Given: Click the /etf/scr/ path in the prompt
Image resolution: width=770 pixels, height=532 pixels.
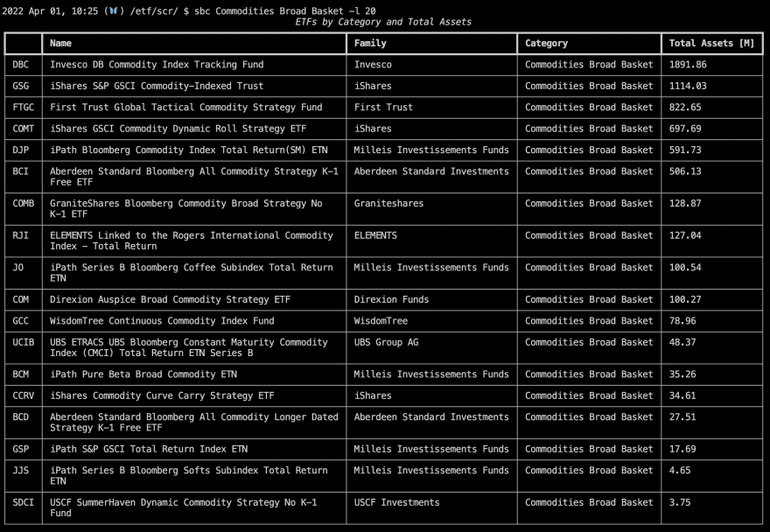Looking at the screenshot, I should [x=154, y=10].
